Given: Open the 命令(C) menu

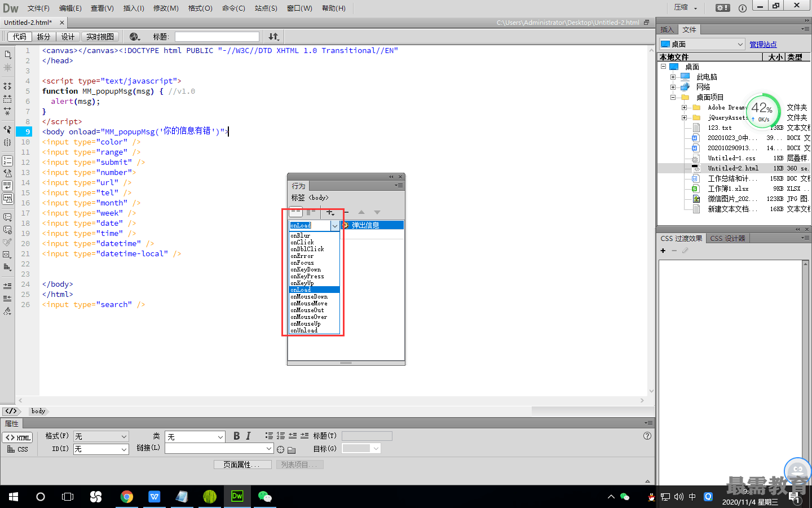Looking at the screenshot, I should pos(233,8).
